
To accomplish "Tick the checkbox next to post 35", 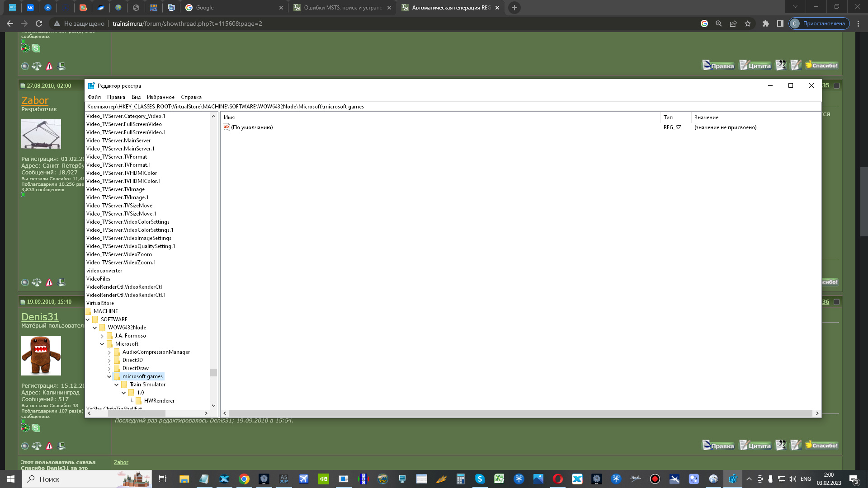I will click(x=836, y=85).
